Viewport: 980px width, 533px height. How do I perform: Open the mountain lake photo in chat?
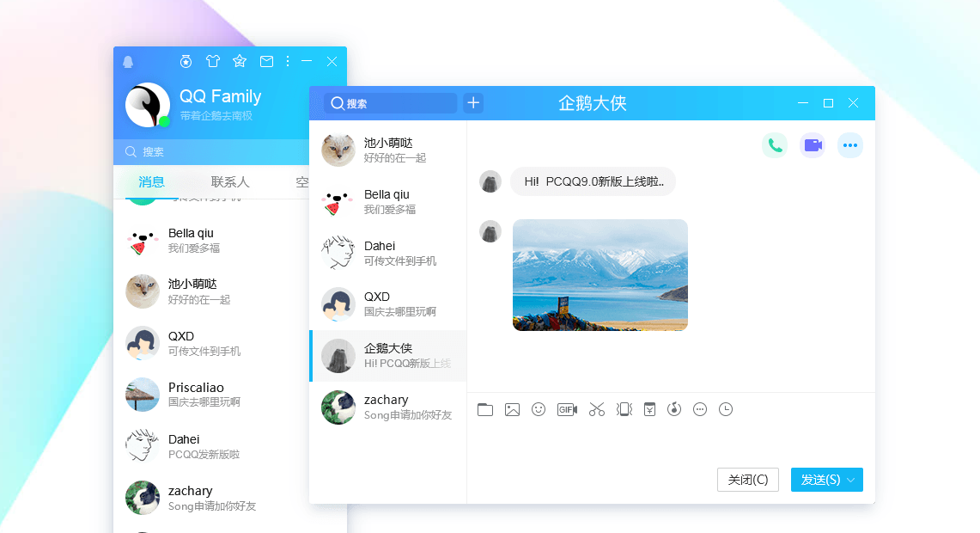click(x=600, y=274)
